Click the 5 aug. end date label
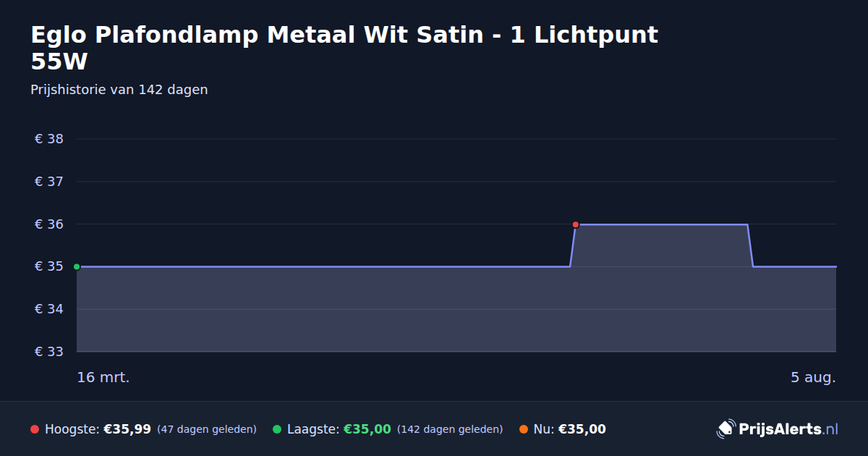This screenshot has width=868, height=456. tap(813, 377)
